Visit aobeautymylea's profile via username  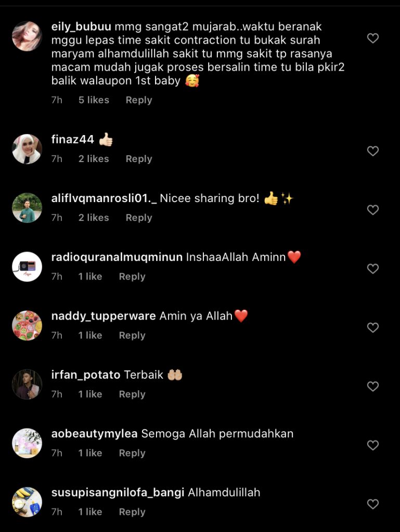(x=94, y=434)
